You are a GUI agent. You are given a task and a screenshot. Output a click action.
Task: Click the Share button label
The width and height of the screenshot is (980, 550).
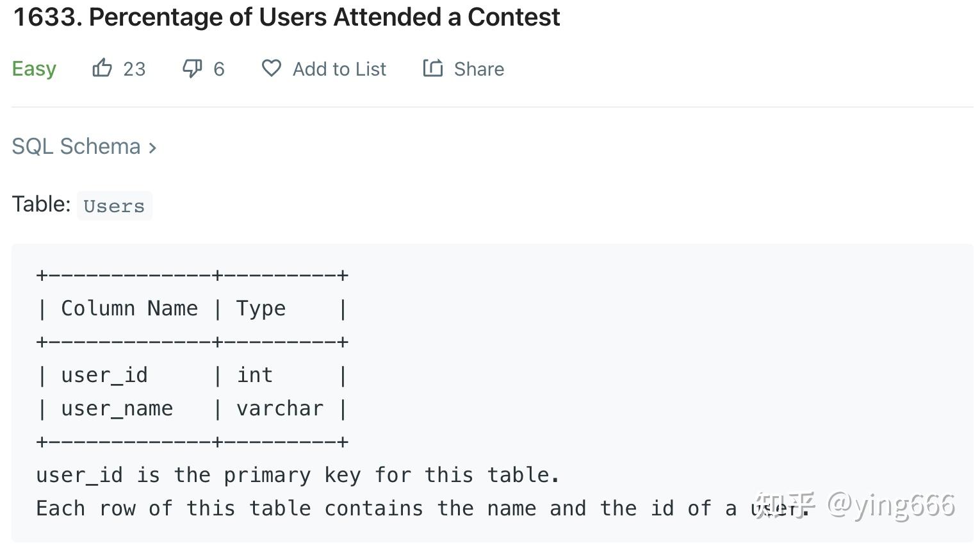pyautogui.click(x=478, y=69)
